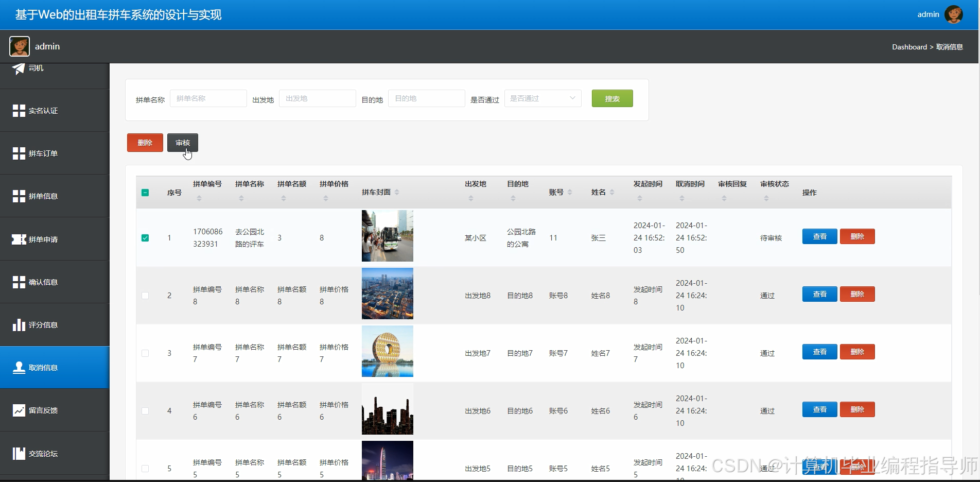Click the 交流论坛 sidebar icon
The image size is (980, 482).
(19, 454)
